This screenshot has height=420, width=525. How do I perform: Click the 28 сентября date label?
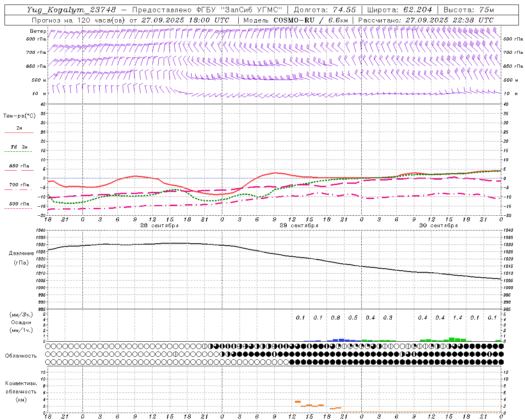click(159, 226)
